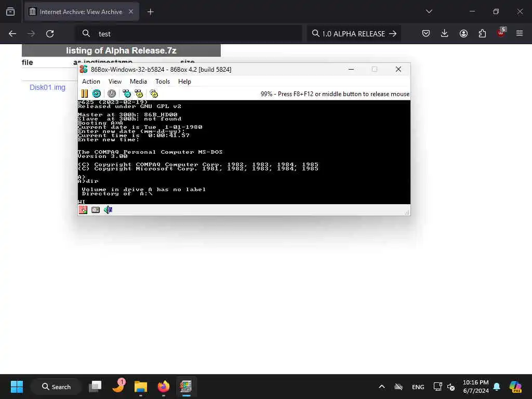Save page to Pocket
Viewport: 532px width, 399px height.
click(426, 33)
